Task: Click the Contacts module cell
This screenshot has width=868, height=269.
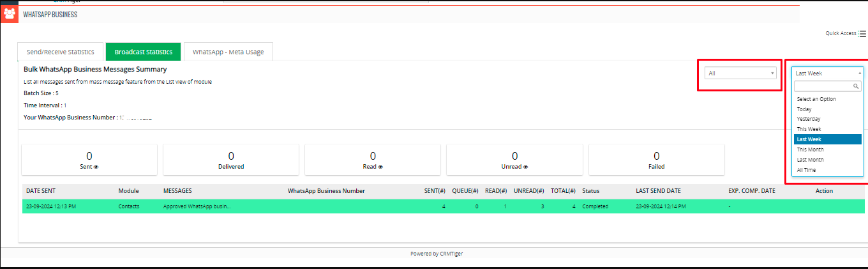Action: tap(128, 206)
